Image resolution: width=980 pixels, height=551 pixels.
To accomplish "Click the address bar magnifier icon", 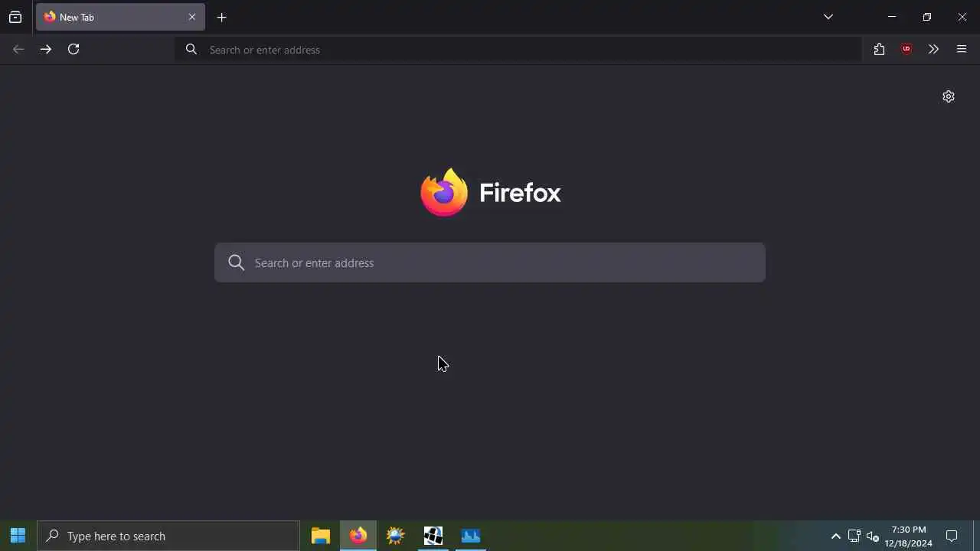I will coord(191,49).
